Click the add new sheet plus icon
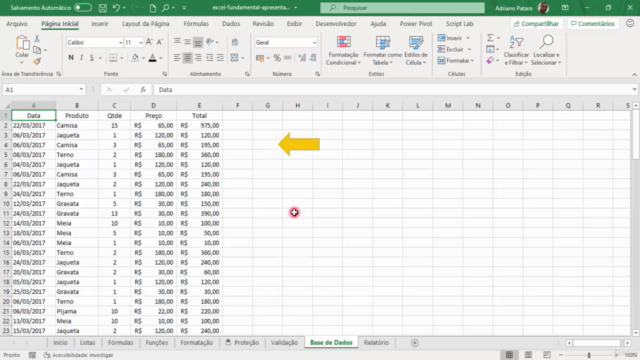The image size is (640, 360). [415, 343]
